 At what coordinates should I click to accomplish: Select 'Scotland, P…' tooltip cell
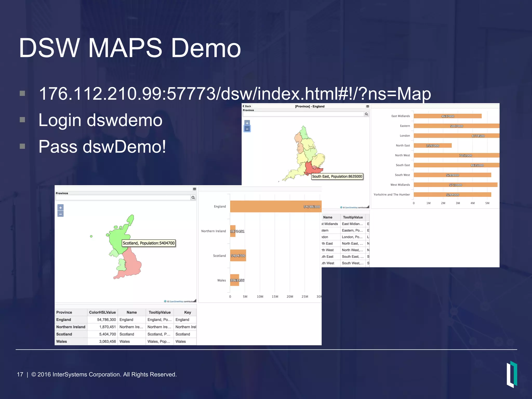pyautogui.click(x=159, y=334)
